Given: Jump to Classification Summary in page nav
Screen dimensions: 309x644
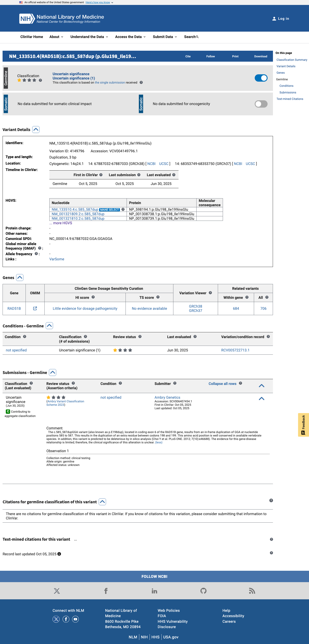Looking at the screenshot, I should click(292, 60).
